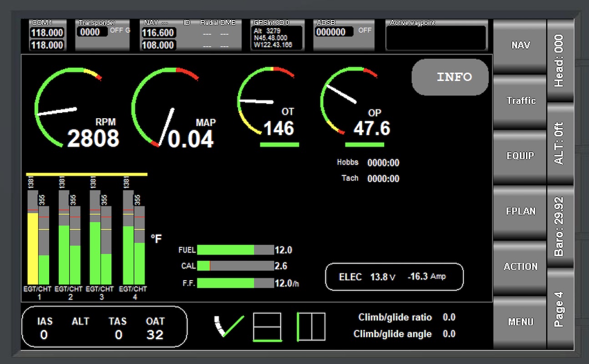The width and height of the screenshot is (589, 364).
Task: Select EGT/CHT cylinder 3 bar graph
Action: [x=101, y=238]
